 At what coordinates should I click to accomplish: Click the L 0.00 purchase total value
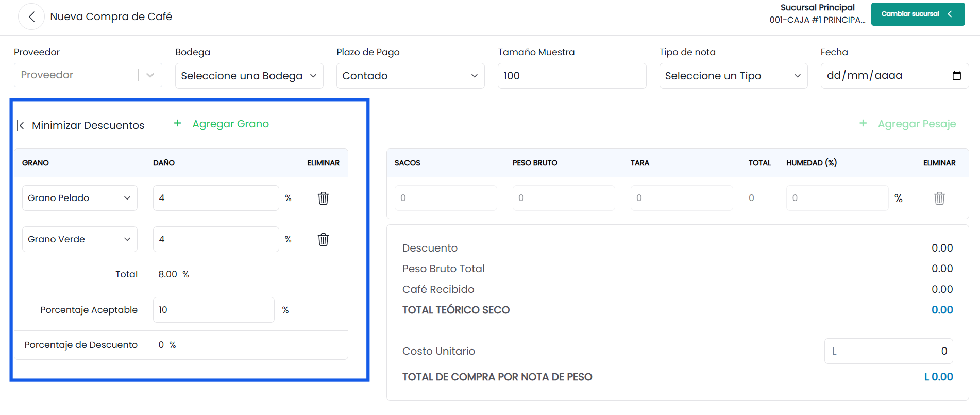[939, 377]
